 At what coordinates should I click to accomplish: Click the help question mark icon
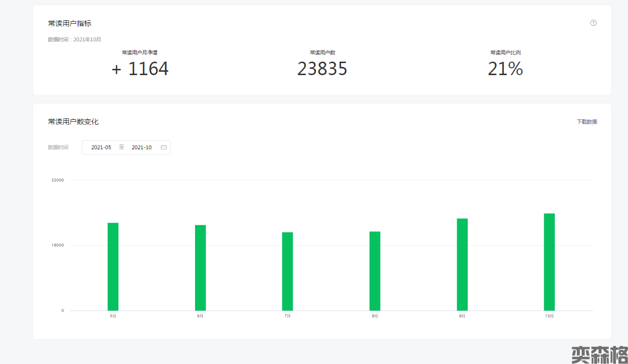click(593, 23)
